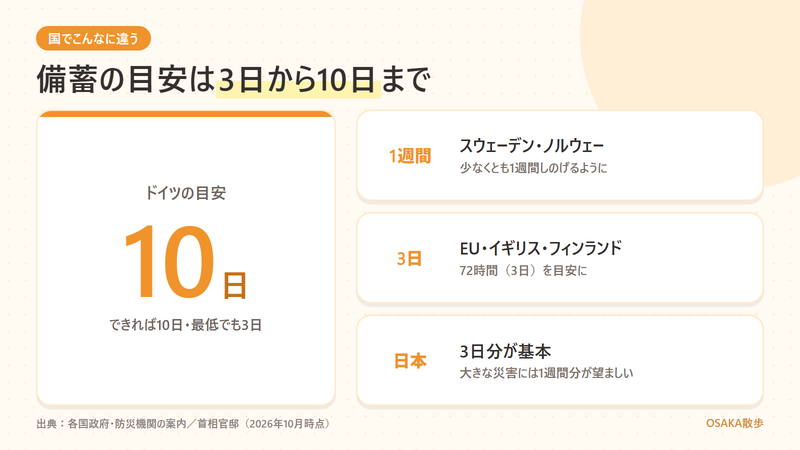
Task: Click the orange 日本 label
Action: [410, 361]
